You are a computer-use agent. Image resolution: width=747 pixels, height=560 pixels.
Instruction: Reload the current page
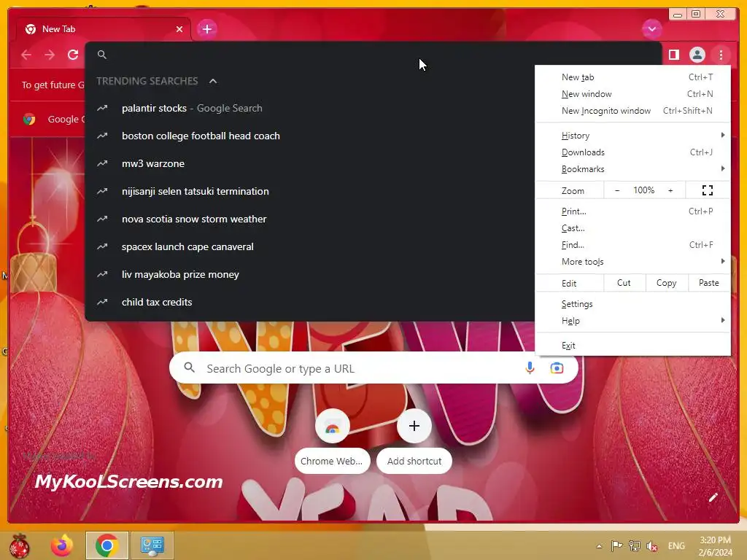[x=73, y=55]
